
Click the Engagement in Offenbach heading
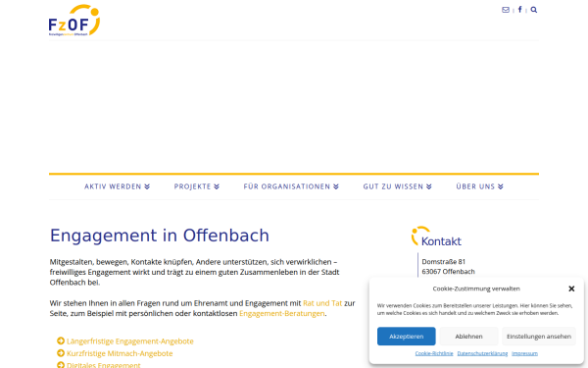coord(160,236)
